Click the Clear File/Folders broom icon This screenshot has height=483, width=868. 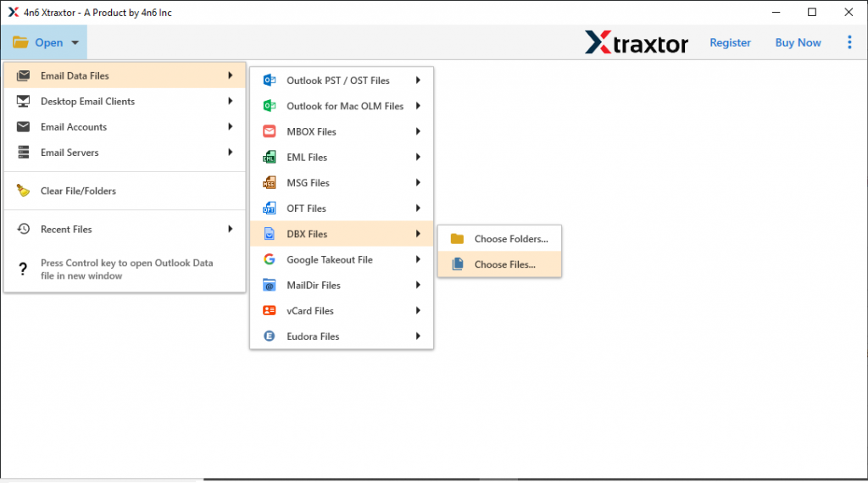23,191
